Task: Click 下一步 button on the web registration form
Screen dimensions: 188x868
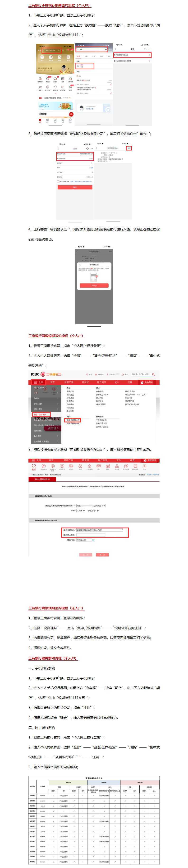Action: pos(103,555)
